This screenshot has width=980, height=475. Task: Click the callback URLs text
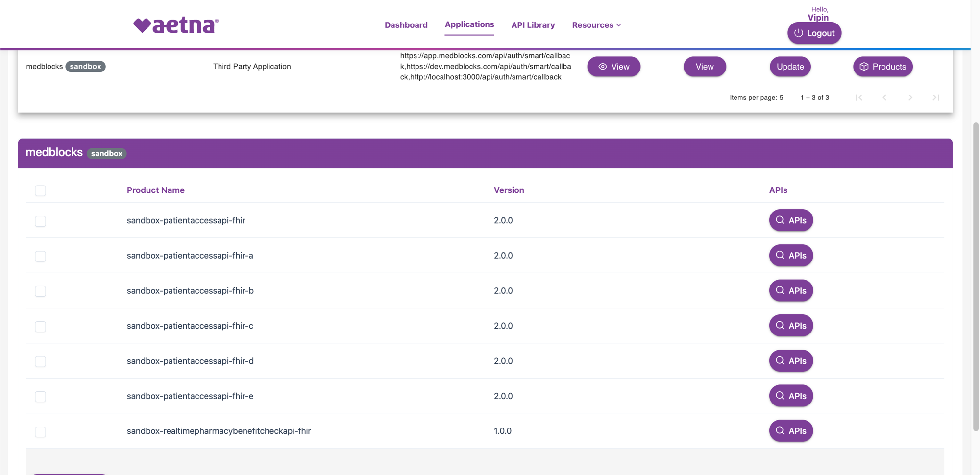point(486,66)
